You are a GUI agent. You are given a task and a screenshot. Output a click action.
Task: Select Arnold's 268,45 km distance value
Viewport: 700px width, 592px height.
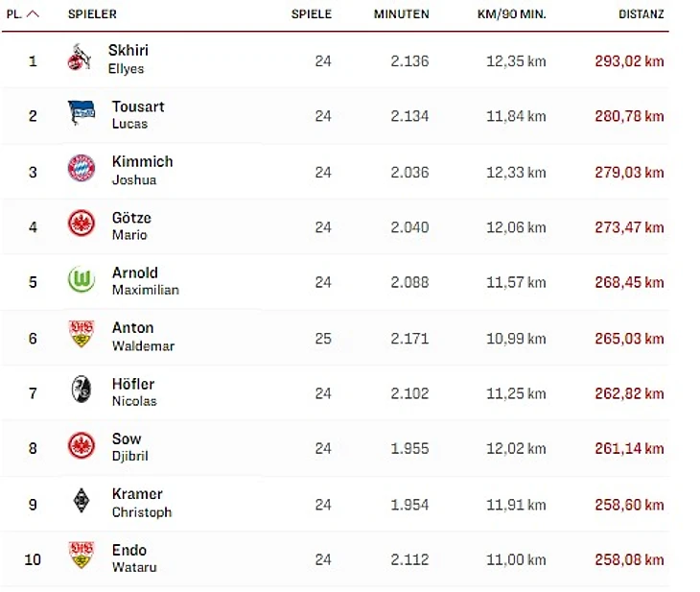(629, 282)
